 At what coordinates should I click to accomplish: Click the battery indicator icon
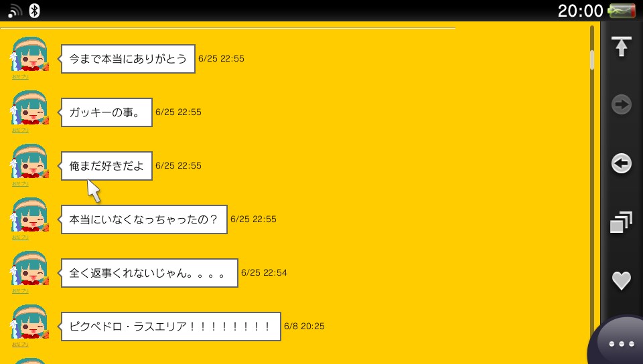pos(622,11)
